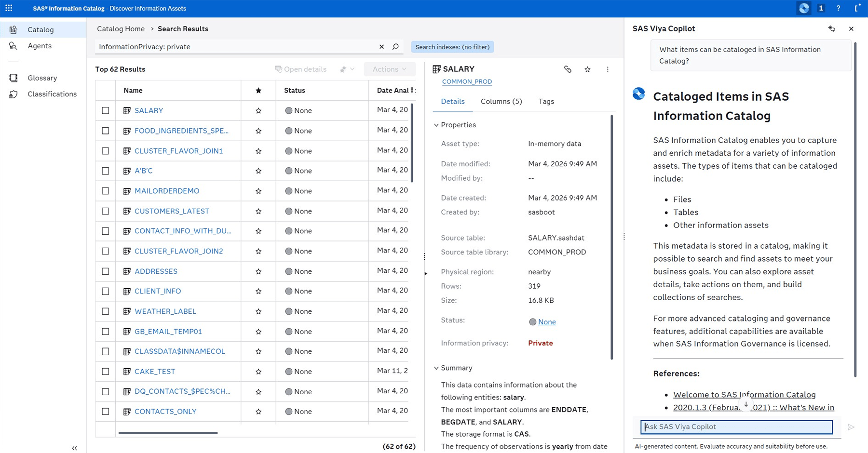Open the more options menu for SALARY
Image resolution: width=868 pixels, height=453 pixels.
pyautogui.click(x=608, y=69)
